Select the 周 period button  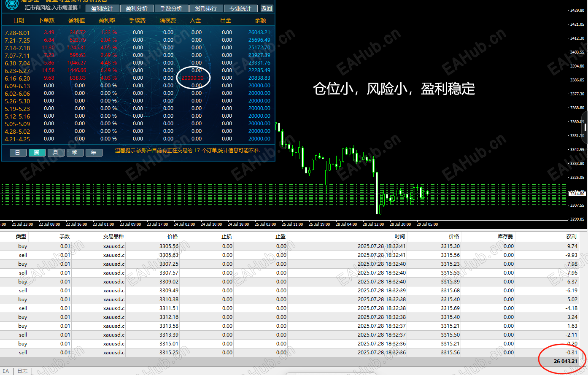pyautogui.click(x=37, y=153)
